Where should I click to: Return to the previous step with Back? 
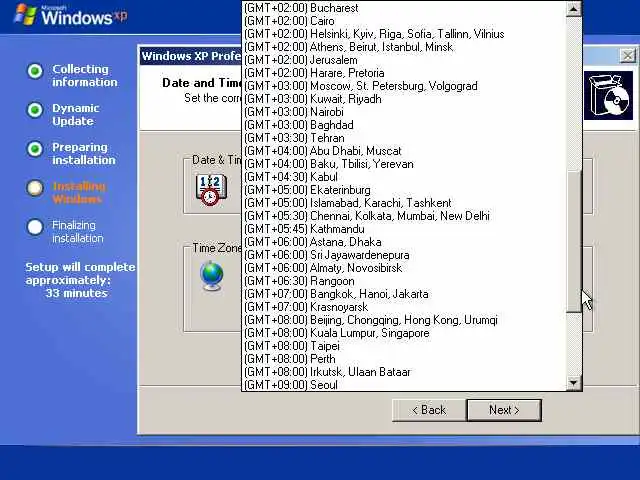[429, 410]
